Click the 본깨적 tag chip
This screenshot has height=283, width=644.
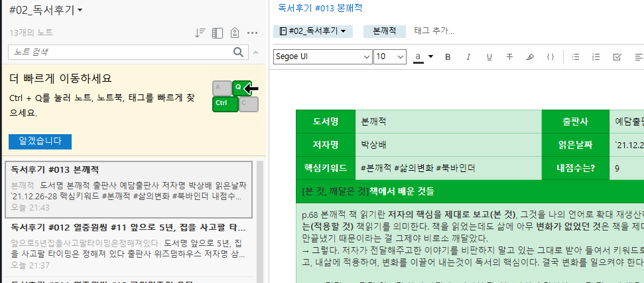[x=385, y=31]
